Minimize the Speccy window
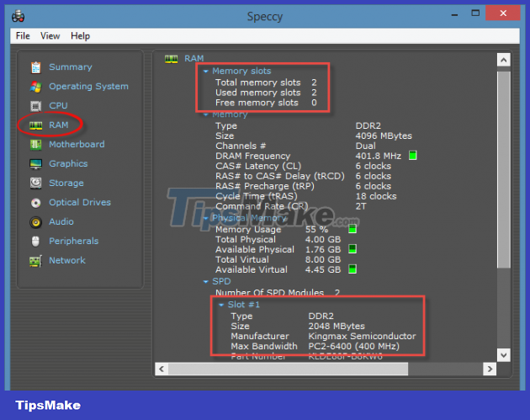 (454, 14)
